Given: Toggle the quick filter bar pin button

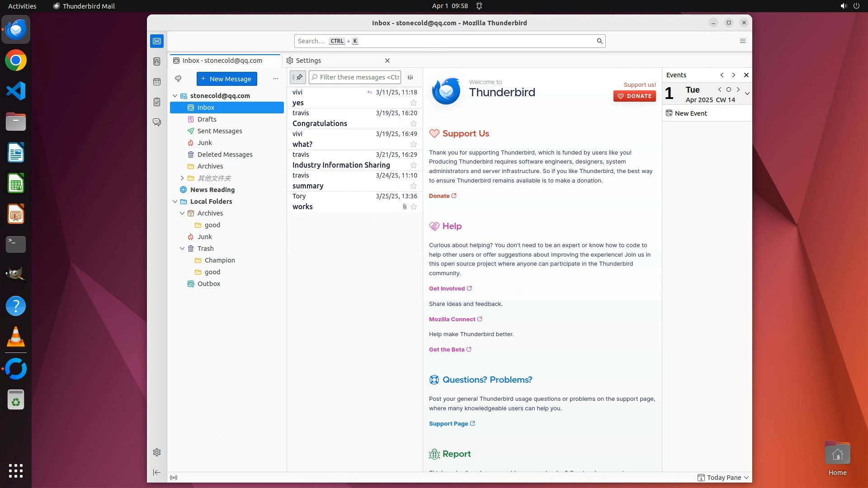Looking at the screenshot, I should (x=298, y=77).
